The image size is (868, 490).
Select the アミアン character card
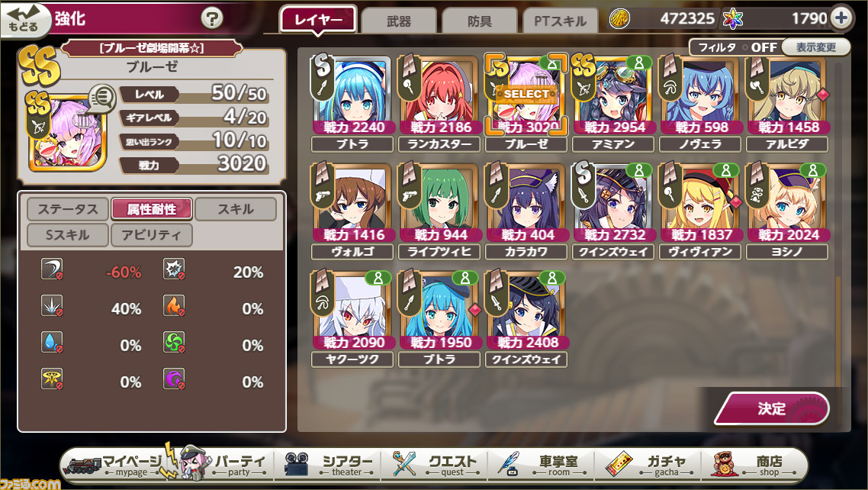(x=612, y=103)
